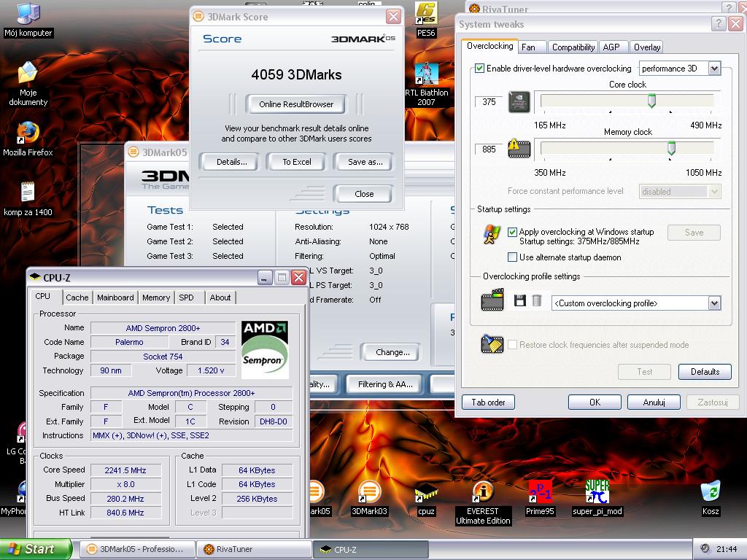
Task: Click Change... button in 3DMark05 settings
Action: pos(392,352)
